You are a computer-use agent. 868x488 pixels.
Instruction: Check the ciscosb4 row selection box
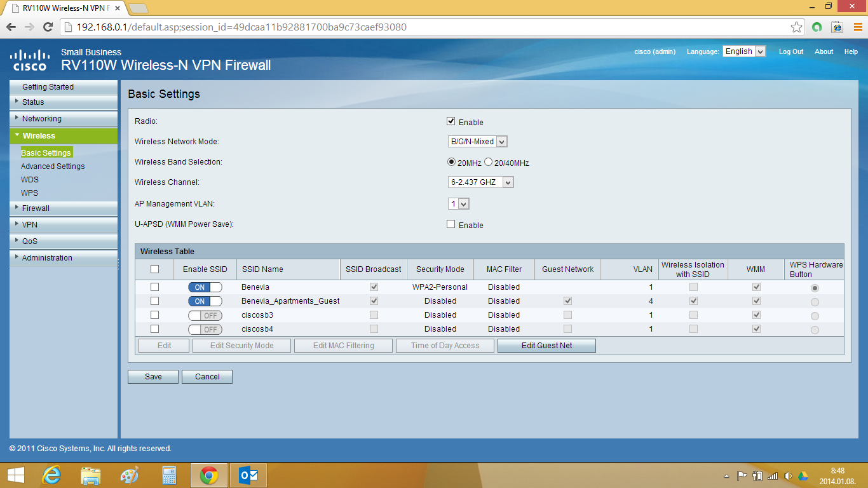pos(154,329)
